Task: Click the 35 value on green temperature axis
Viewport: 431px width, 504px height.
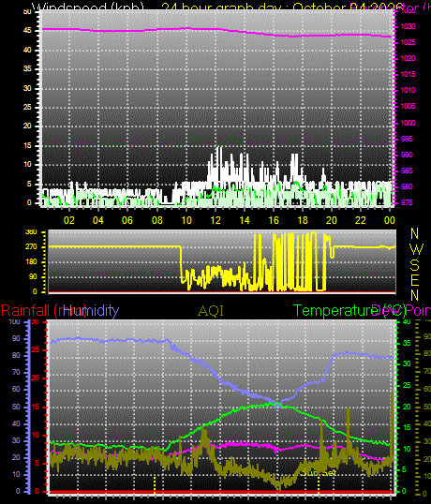Action: [407, 343]
